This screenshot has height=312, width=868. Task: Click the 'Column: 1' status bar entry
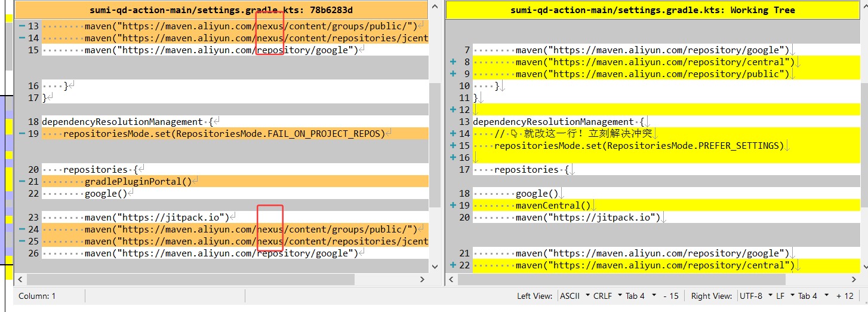tap(37, 296)
